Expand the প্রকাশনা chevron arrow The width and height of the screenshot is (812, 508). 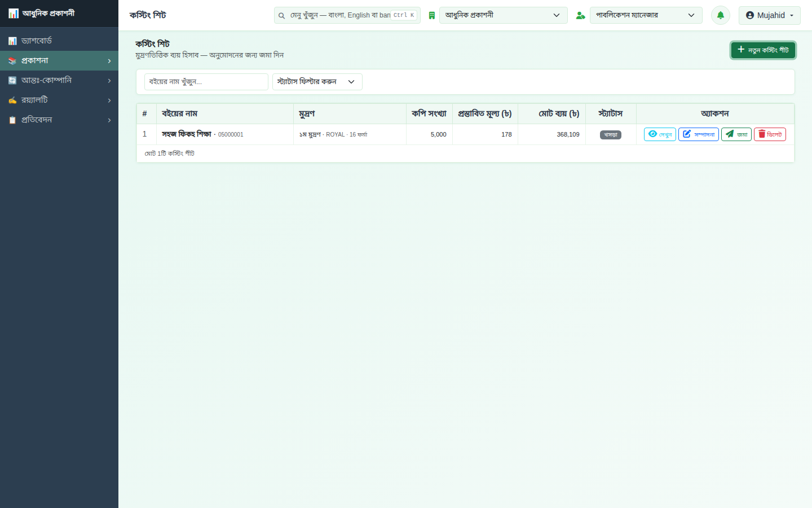point(109,61)
